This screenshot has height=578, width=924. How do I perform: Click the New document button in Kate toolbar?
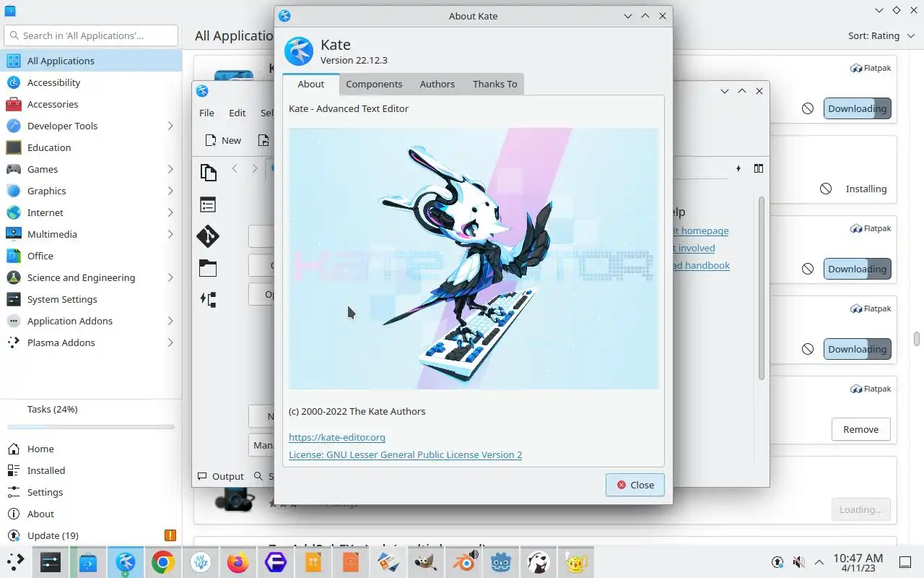[223, 140]
